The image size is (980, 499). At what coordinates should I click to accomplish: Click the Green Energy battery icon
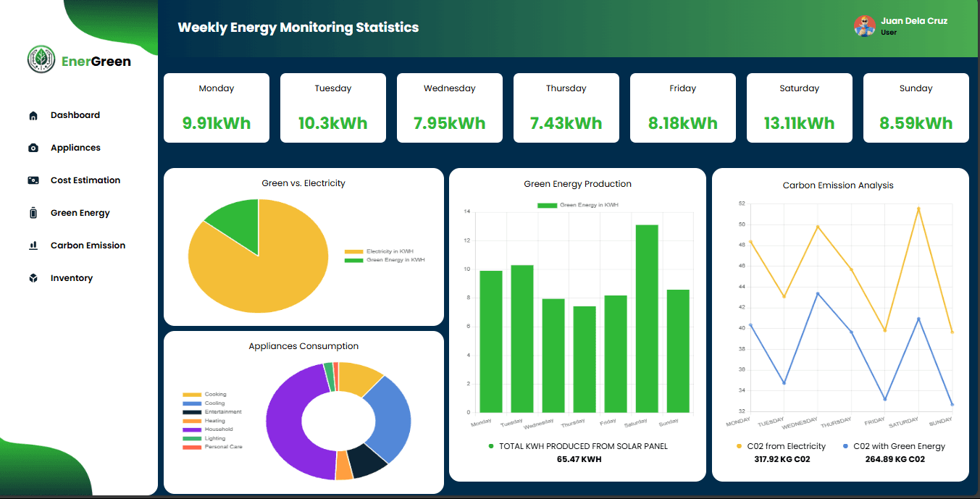pos(33,213)
